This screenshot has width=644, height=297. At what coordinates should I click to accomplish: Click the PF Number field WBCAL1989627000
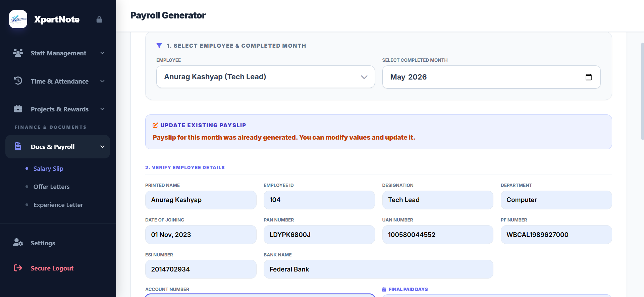coord(556,235)
